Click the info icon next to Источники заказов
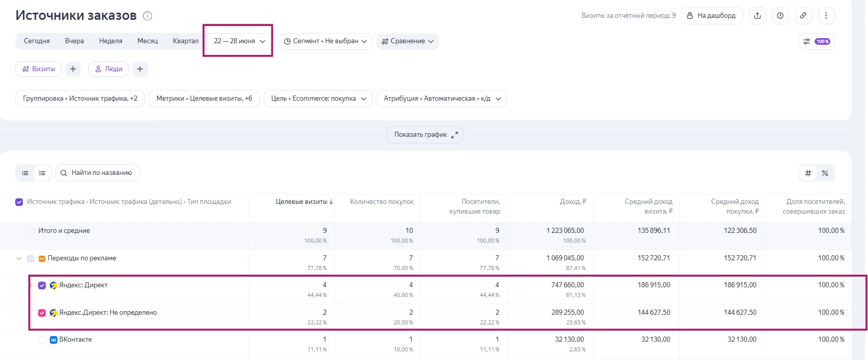The height and width of the screenshot is (360, 868). (147, 16)
